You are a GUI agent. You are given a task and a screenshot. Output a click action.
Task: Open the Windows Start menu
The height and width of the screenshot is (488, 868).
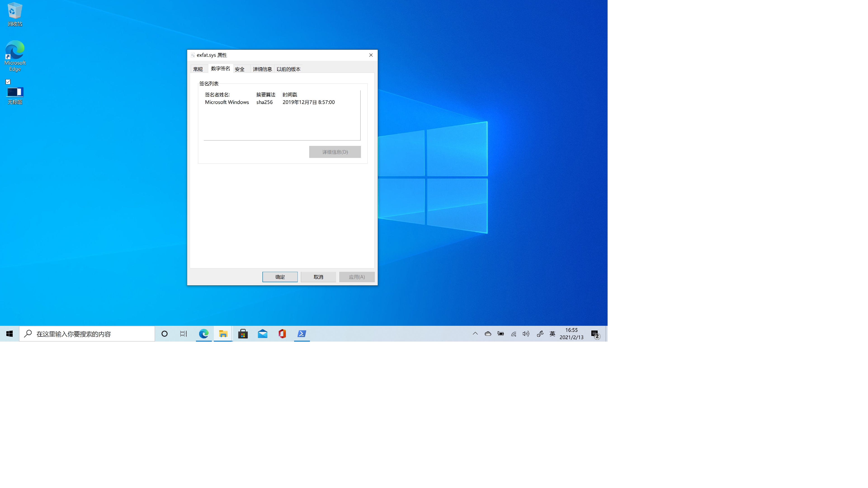point(9,334)
